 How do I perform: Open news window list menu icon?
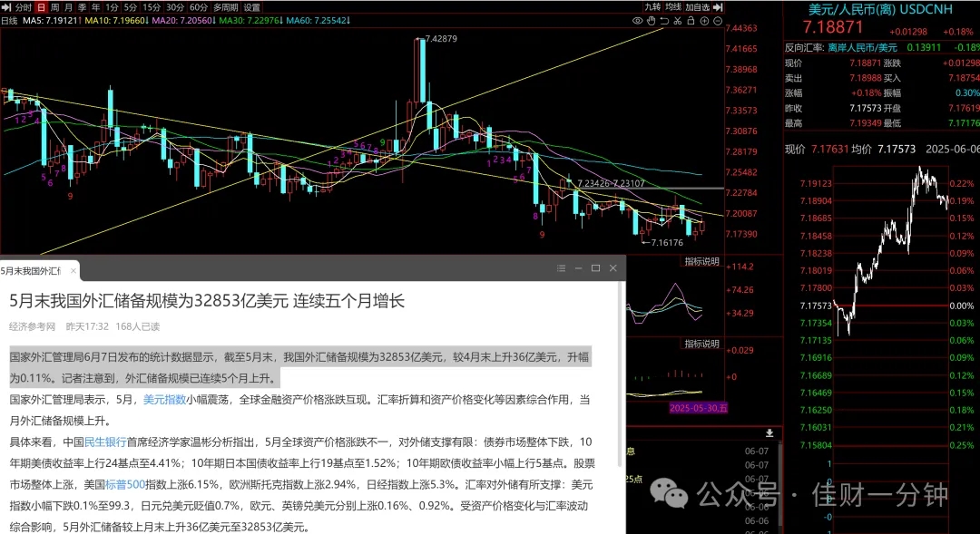pyautogui.click(x=562, y=268)
